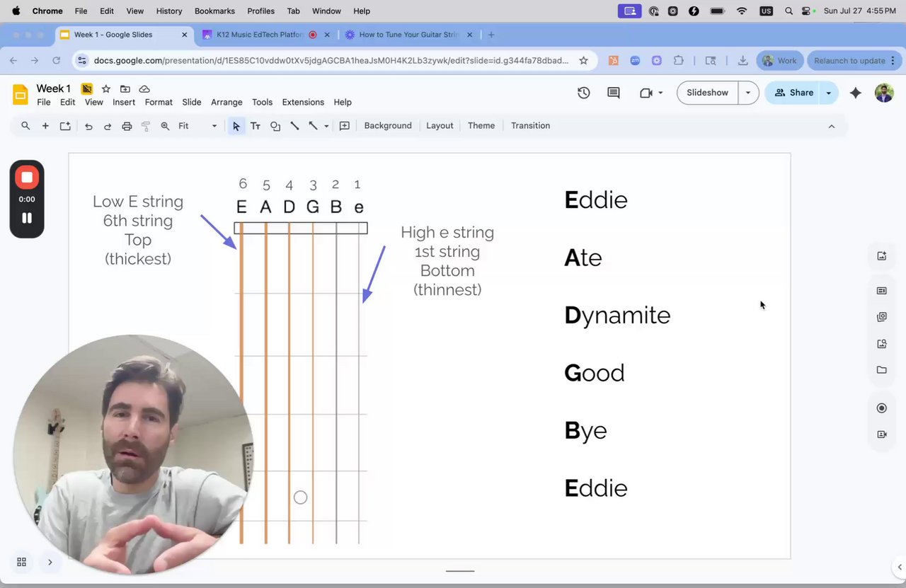Open the Slide menu

(192, 103)
